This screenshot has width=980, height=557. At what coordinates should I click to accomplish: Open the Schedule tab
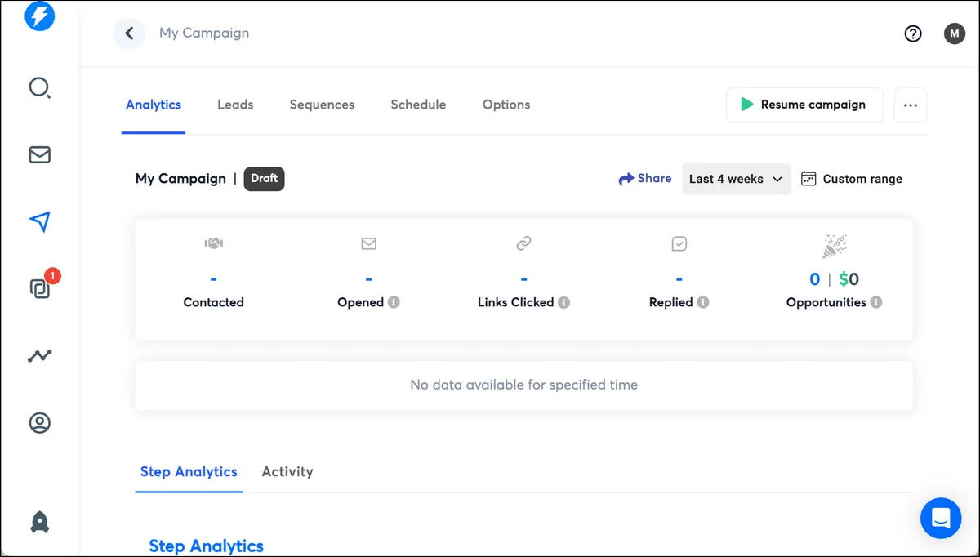(x=418, y=105)
